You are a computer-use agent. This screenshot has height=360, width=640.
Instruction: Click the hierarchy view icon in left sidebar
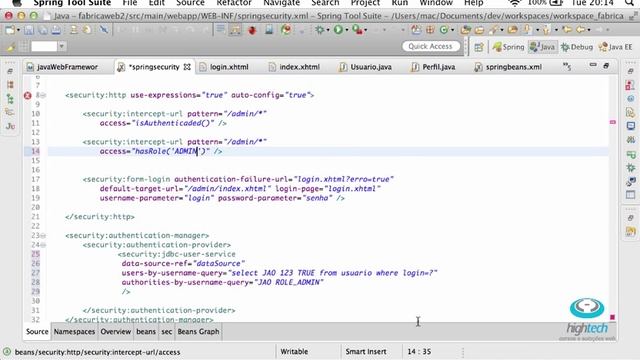coord(10,99)
